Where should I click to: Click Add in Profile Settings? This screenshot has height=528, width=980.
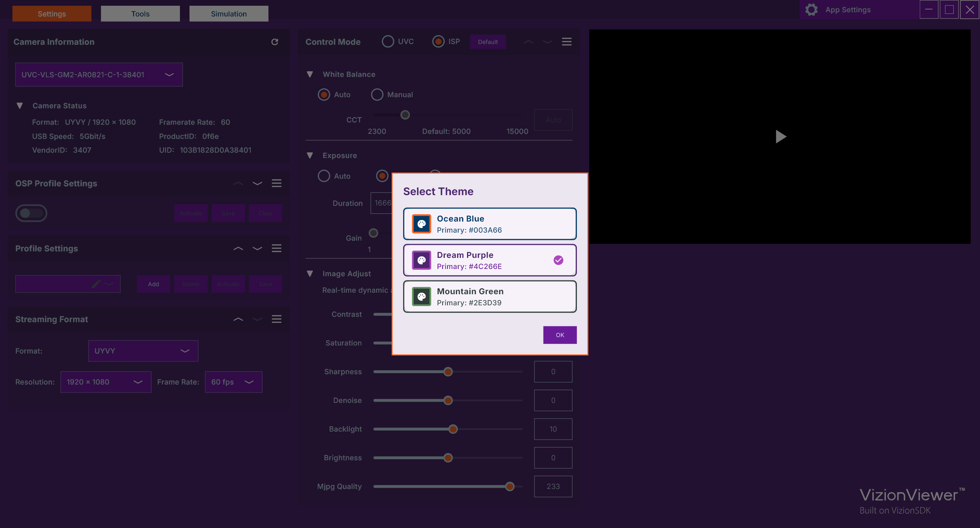pos(153,284)
